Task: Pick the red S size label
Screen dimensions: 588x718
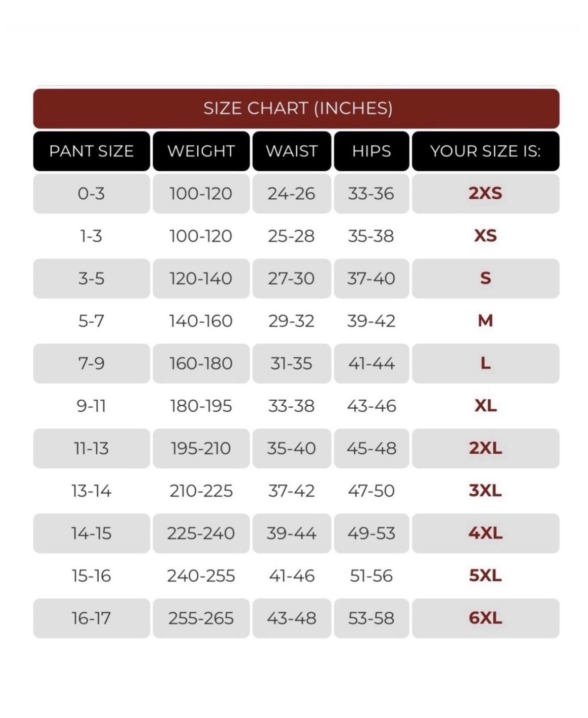Action: [485, 279]
